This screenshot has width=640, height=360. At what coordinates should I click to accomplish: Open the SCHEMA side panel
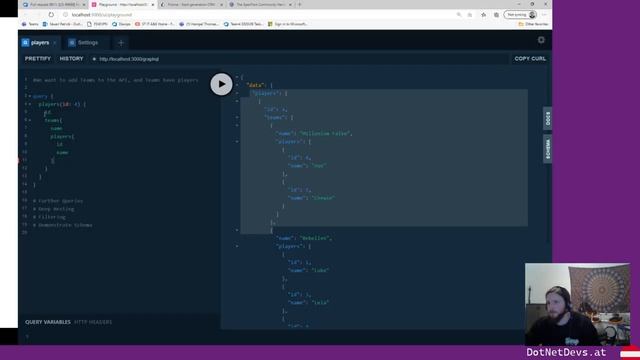tap(548, 149)
